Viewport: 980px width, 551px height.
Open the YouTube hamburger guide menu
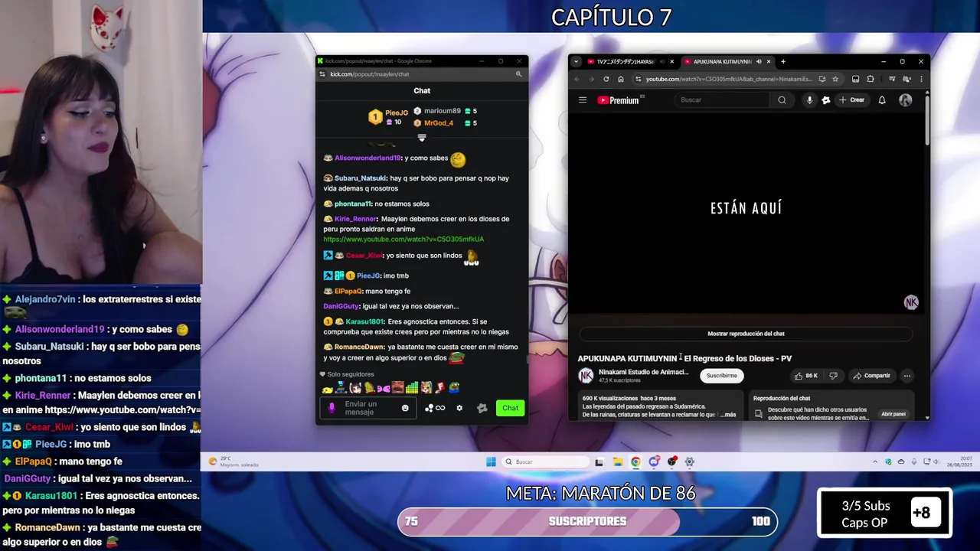[583, 99]
